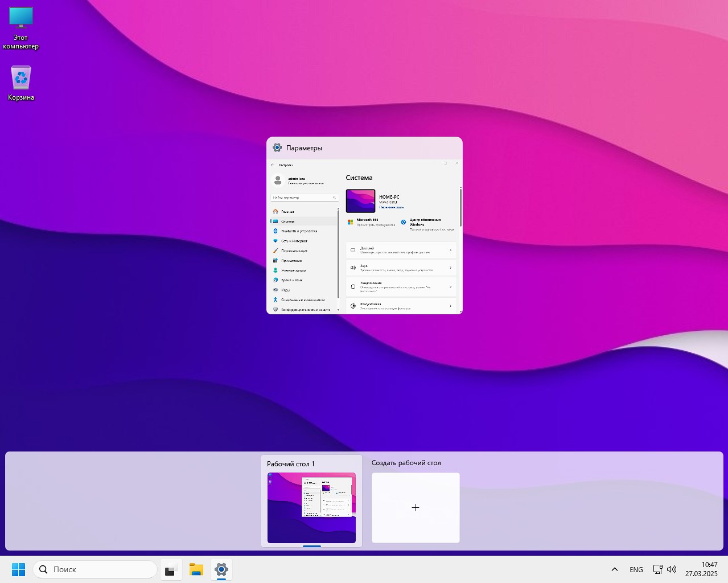
Task: Click the Task View icon on taskbar
Action: tap(171, 569)
